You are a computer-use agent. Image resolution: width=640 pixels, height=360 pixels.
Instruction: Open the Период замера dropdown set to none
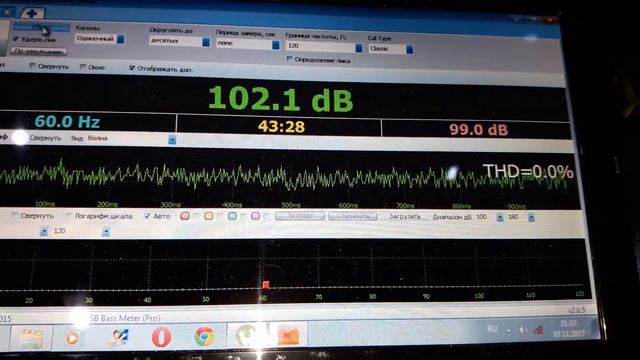click(x=248, y=44)
